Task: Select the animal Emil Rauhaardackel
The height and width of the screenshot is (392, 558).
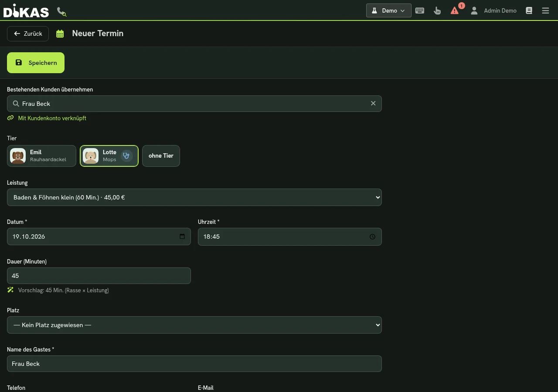Action: point(41,156)
